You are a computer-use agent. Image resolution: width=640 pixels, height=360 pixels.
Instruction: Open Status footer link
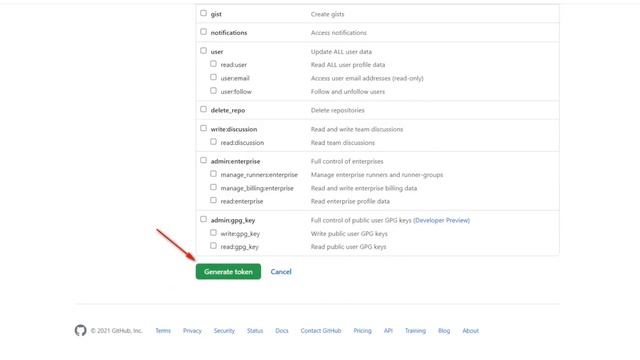point(255,331)
